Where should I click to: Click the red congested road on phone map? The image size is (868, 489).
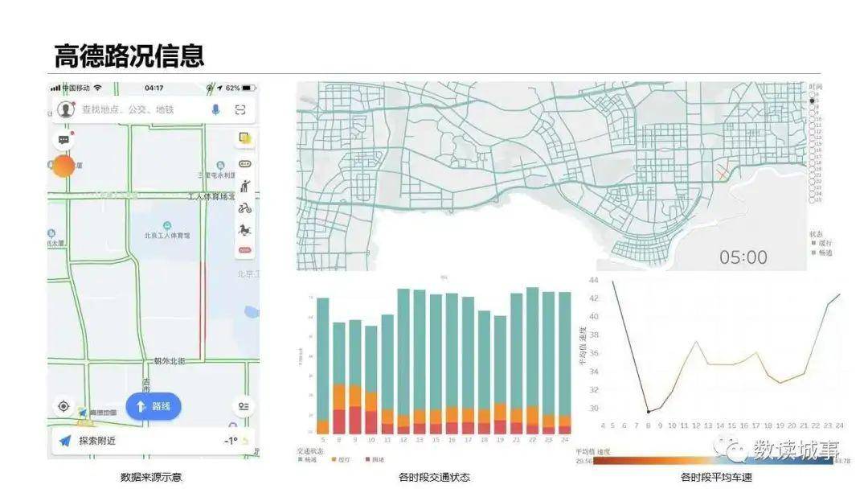coord(203,311)
